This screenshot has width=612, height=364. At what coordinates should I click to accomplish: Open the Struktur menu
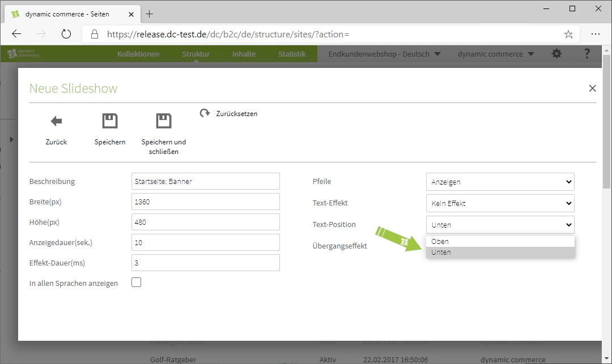[195, 54]
